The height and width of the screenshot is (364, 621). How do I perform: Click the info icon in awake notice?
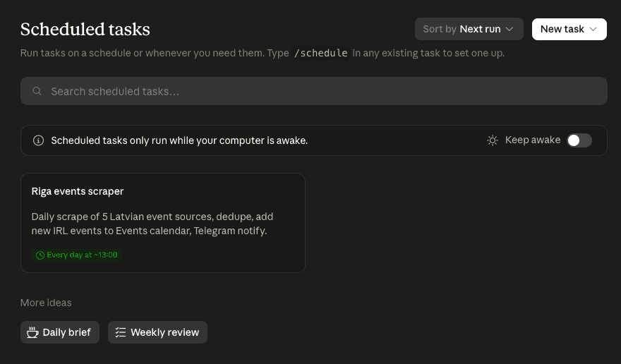pos(38,140)
